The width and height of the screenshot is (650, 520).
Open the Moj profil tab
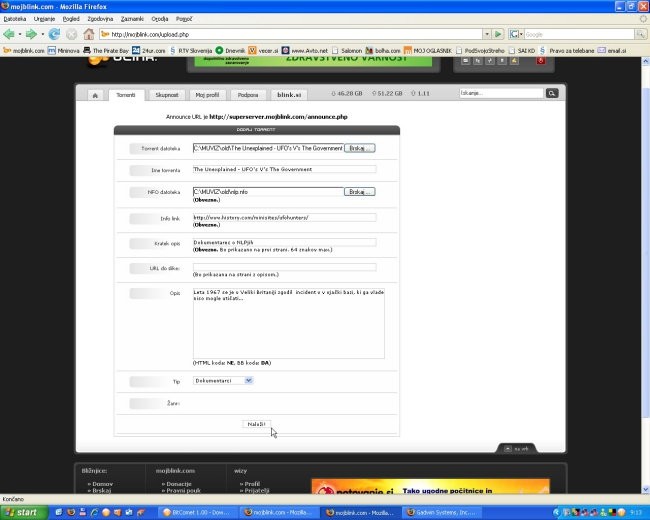point(207,95)
